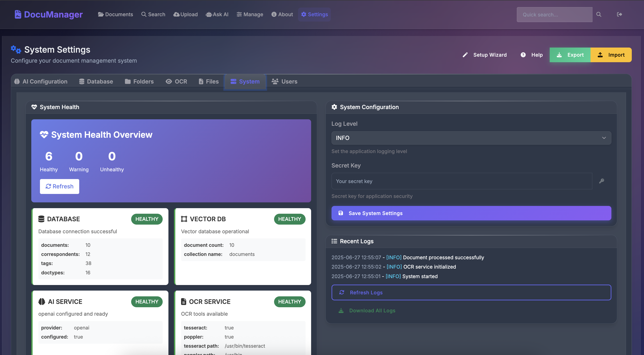The width and height of the screenshot is (644, 355).
Task: Click the Healthy count of 6
Action: coord(49,156)
